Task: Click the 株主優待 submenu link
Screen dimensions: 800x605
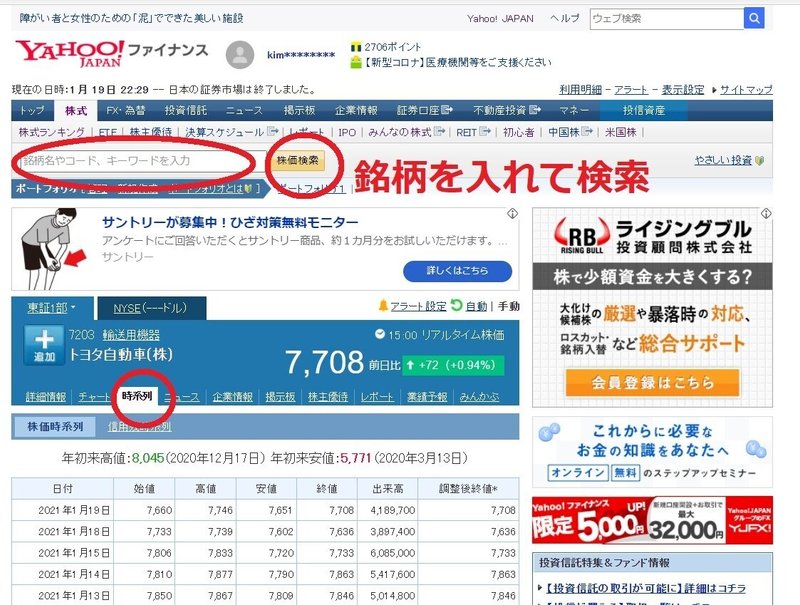Action: [x=151, y=132]
